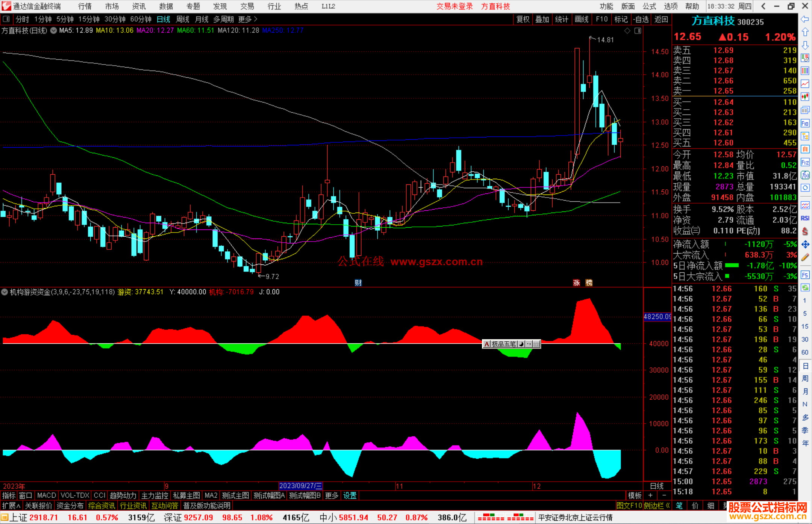Switch to the MACD indicator tab

pos(46,495)
